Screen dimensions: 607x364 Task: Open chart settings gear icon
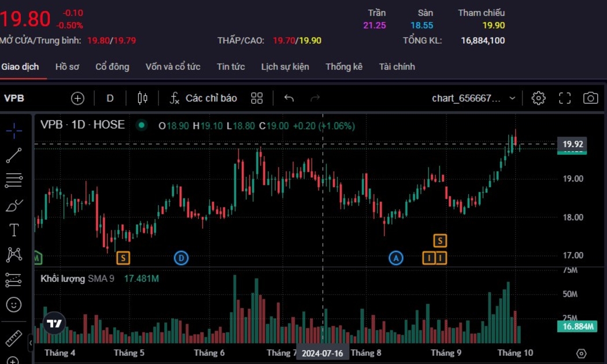pos(538,98)
